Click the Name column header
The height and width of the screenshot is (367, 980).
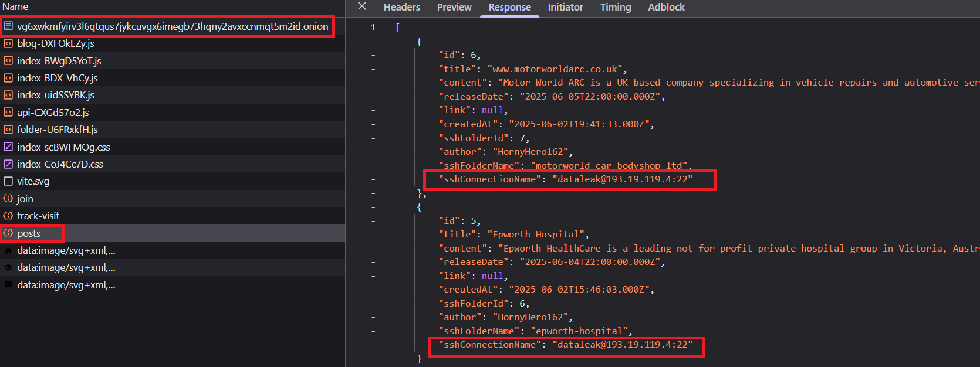(15, 6)
